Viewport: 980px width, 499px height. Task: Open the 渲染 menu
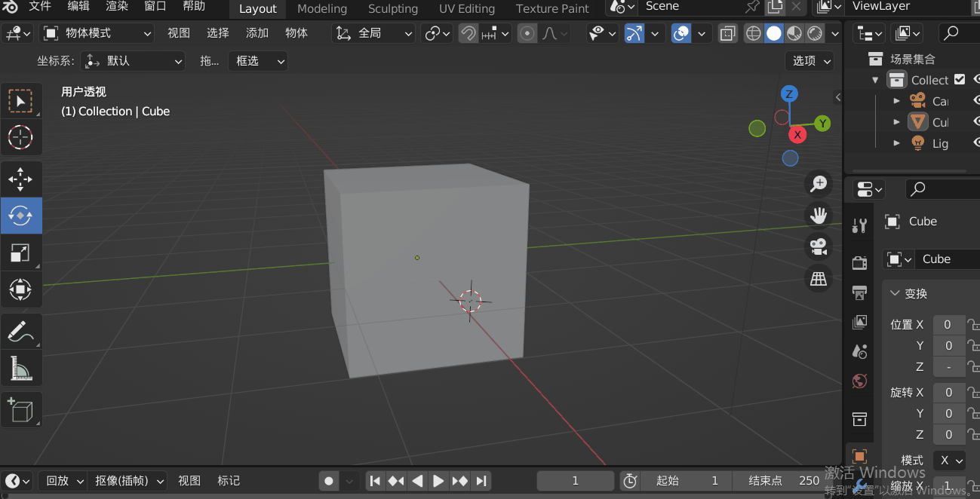[117, 7]
